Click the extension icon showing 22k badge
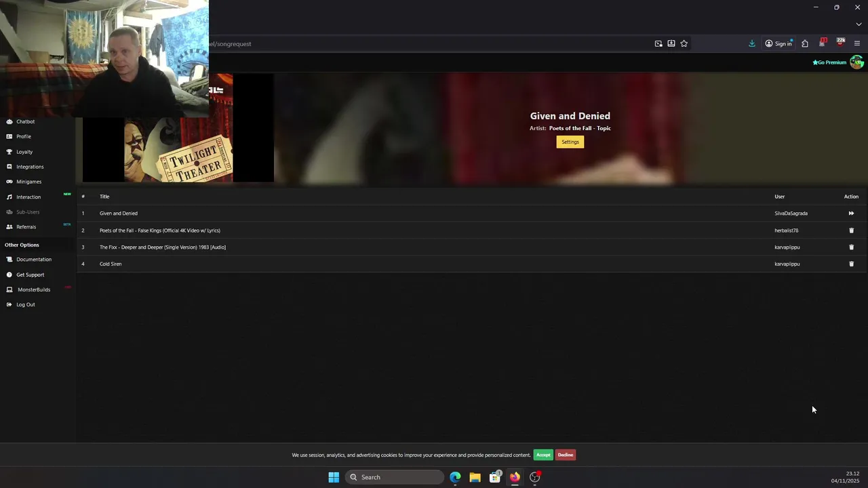The width and height of the screenshot is (868, 488). pyautogui.click(x=840, y=43)
